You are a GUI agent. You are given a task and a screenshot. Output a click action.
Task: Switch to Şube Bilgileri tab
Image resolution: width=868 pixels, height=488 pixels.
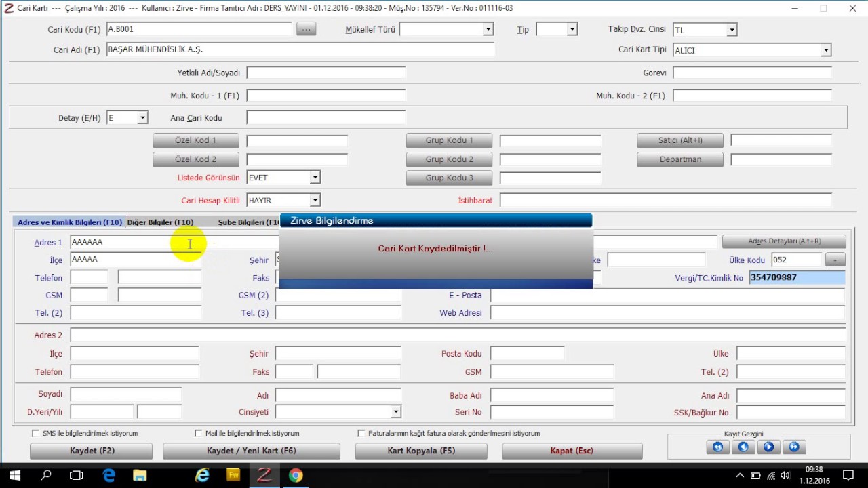click(x=248, y=222)
